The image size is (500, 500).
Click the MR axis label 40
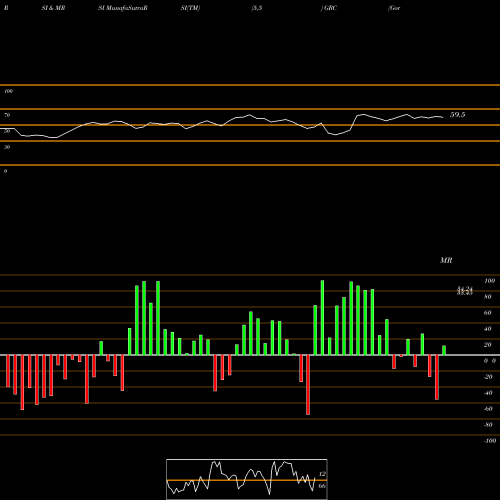click(488, 329)
